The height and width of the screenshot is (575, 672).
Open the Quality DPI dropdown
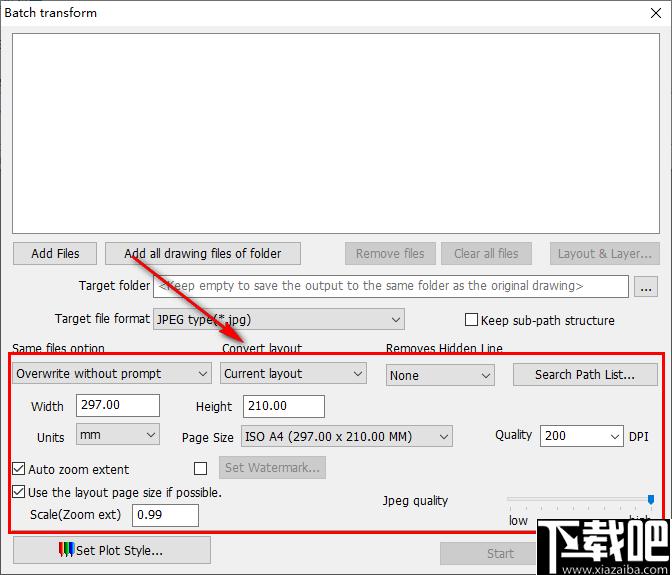click(x=582, y=436)
